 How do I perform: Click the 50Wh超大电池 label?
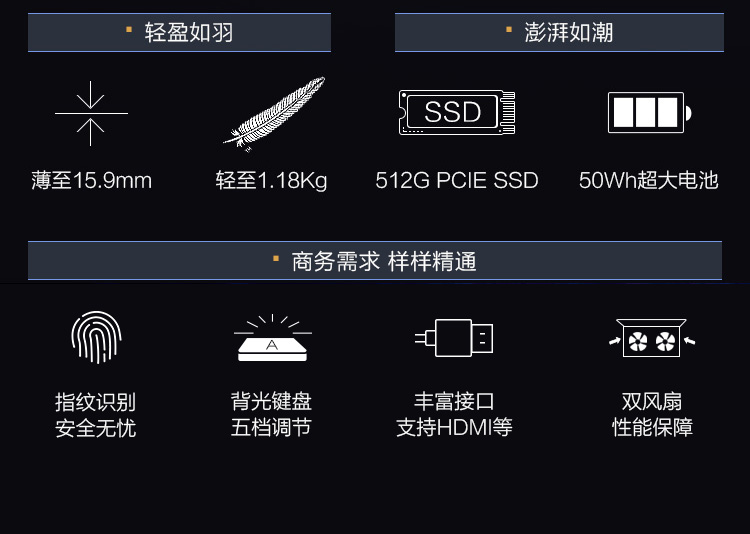649,180
